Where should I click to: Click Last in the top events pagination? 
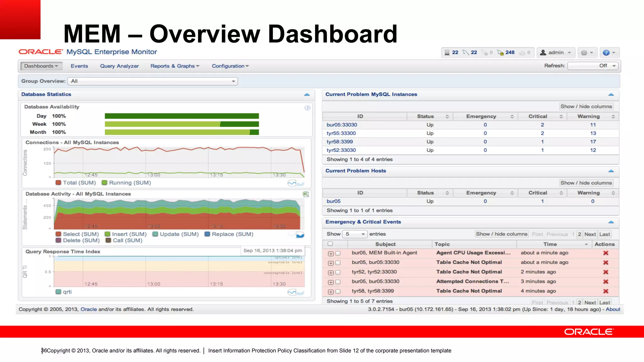(604, 234)
